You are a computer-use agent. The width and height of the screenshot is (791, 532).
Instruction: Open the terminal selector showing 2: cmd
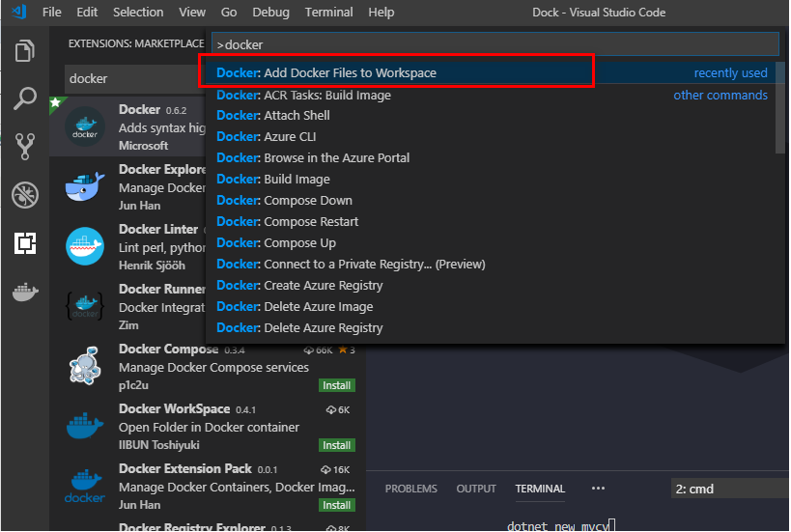(729, 489)
